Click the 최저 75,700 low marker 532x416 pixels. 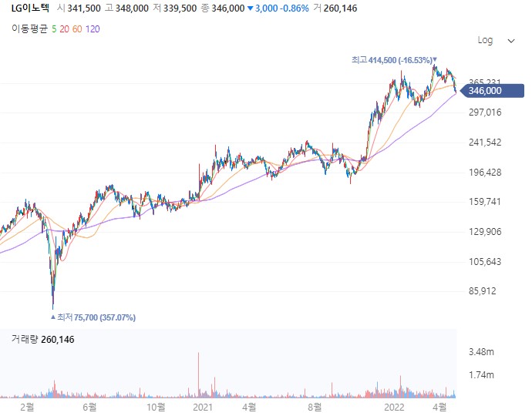(x=93, y=317)
